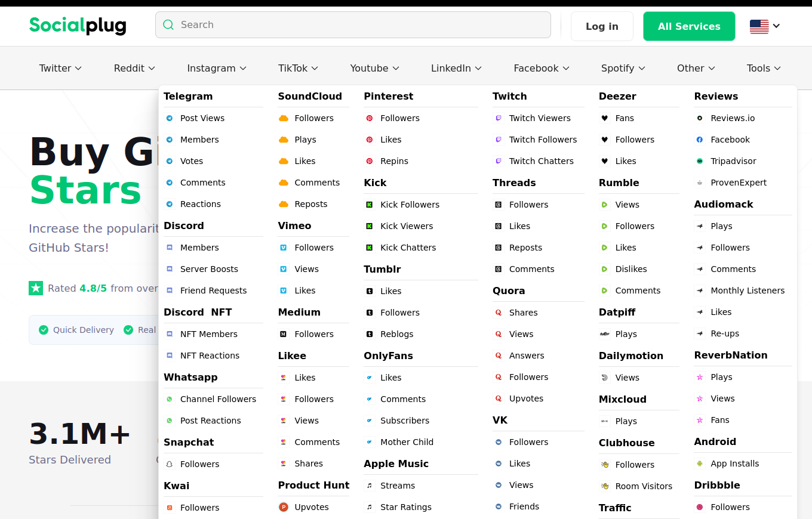Viewport: 812px width, 519px height.
Task: Click the VK icon beside Friends
Action: point(499,506)
